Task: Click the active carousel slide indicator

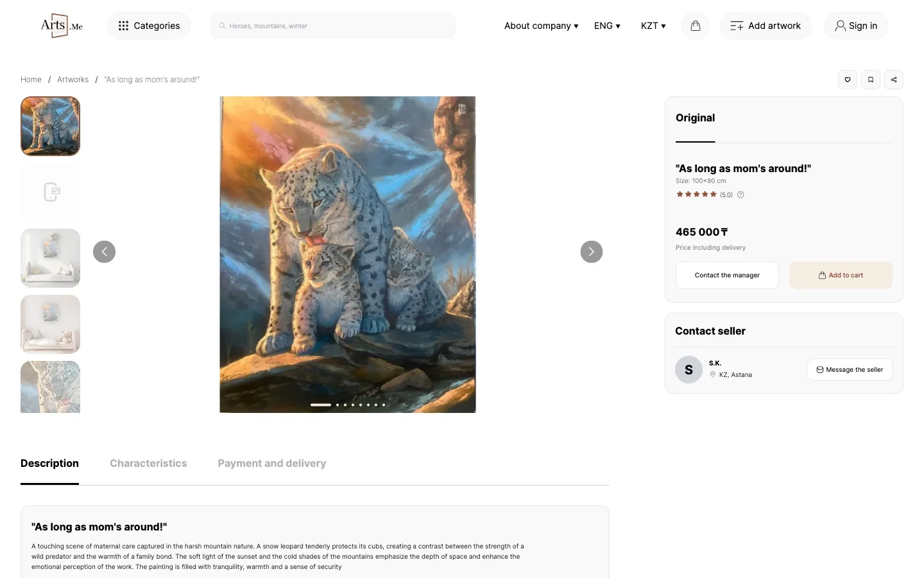Action: (321, 405)
